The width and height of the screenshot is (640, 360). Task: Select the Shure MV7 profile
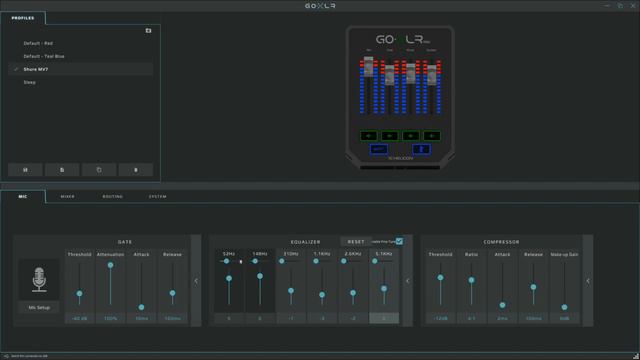81,69
